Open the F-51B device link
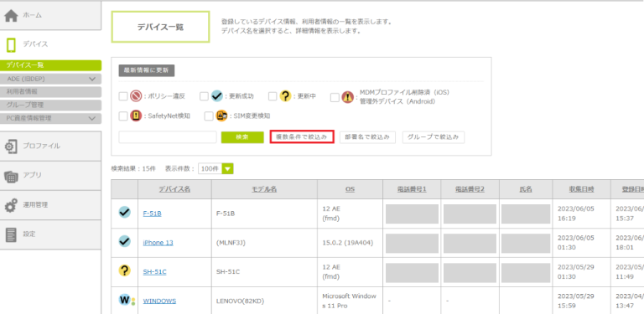The image size is (644, 314). [x=152, y=214]
